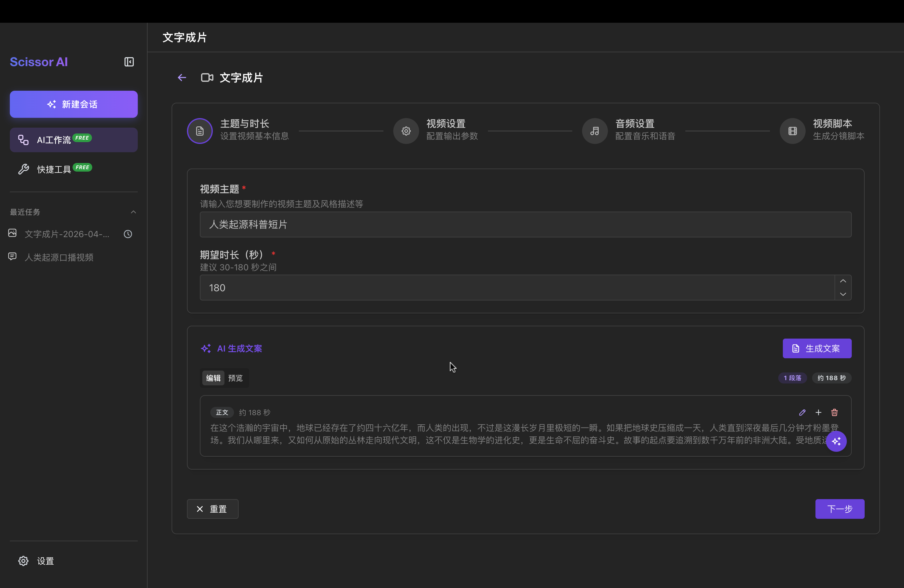Collapse the 最近任务 section

point(133,212)
